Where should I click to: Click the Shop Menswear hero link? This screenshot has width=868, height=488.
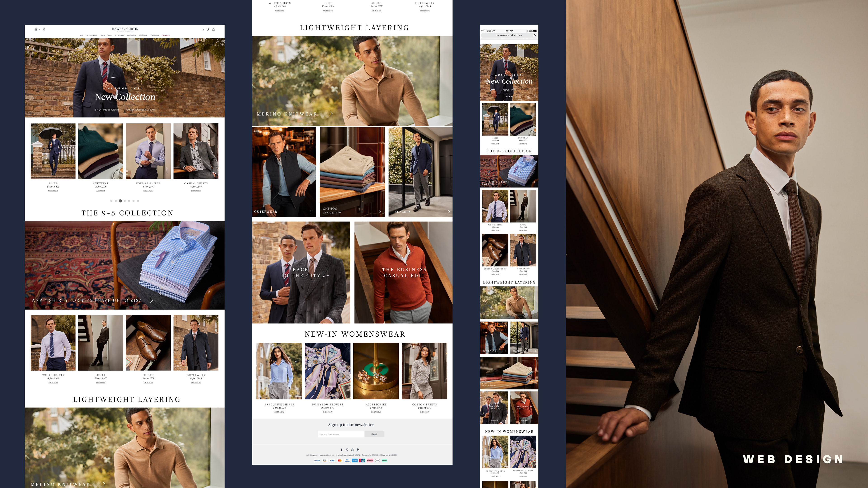[106, 110]
